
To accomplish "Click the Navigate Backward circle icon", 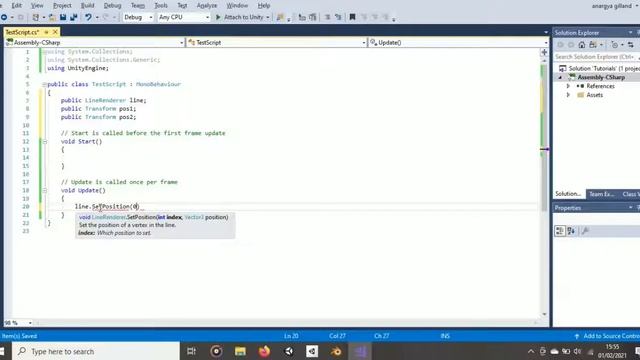I will point(4,17).
